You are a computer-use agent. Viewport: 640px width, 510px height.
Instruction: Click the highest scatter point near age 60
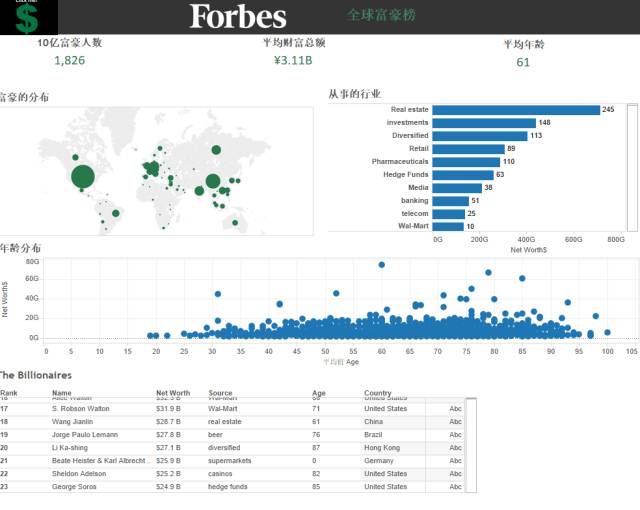(x=381, y=265)
